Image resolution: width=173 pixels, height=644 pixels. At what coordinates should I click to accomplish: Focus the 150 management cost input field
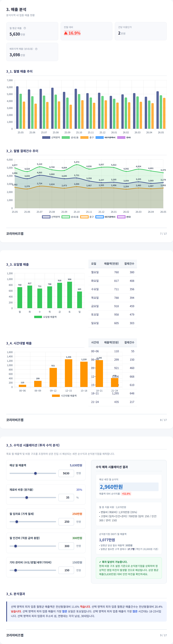[66, 570]
